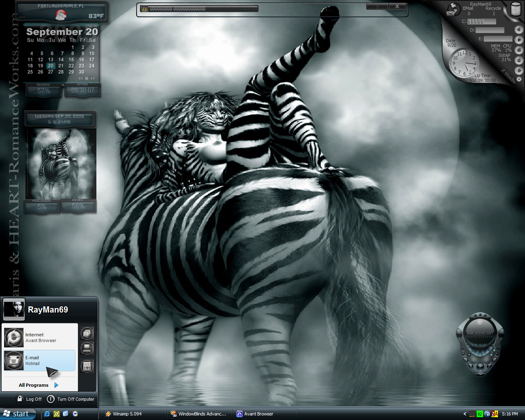Open Hotmail E-mail from start menu

[40, 361]
